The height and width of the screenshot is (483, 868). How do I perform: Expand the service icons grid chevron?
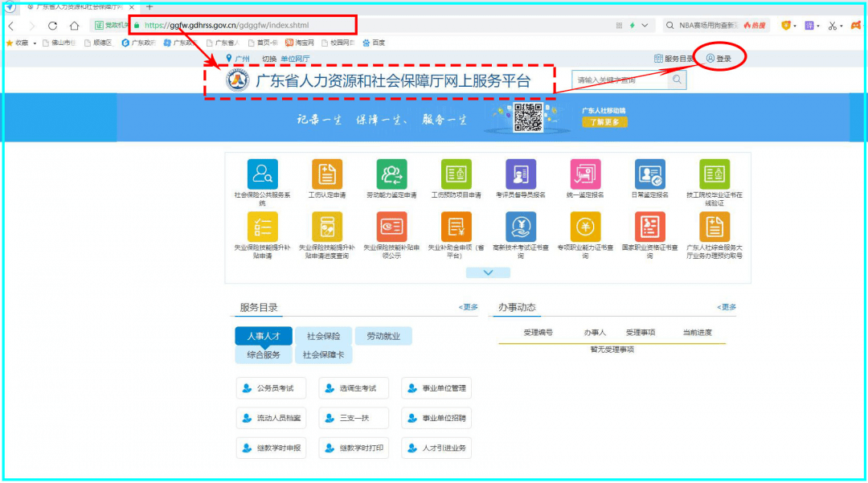click(x=488, y=273)
